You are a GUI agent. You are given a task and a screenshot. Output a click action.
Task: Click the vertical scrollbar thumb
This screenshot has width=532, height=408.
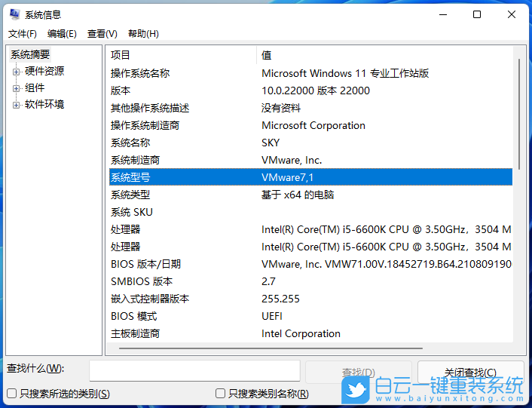coord(518,114)
